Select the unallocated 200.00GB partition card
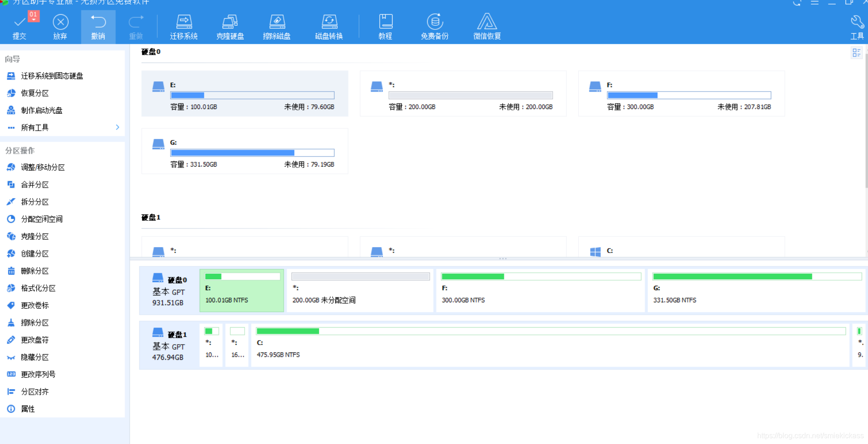 (x=463, y=93)
